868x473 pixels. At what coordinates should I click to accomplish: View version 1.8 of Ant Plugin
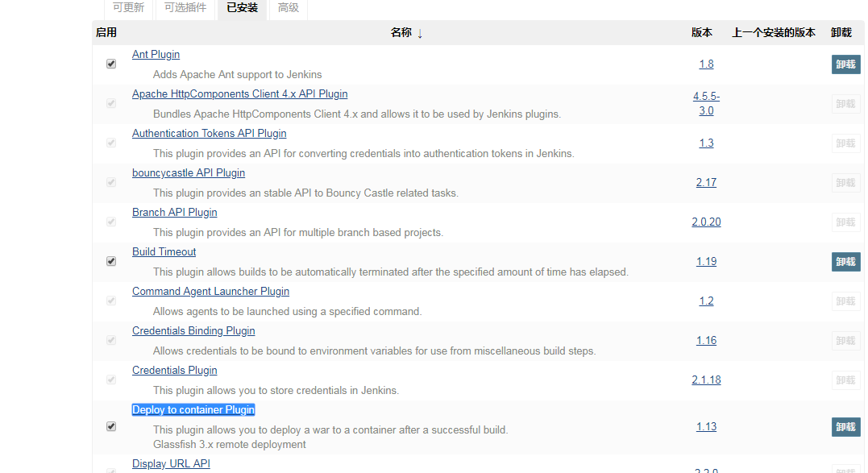coord(706,64)
